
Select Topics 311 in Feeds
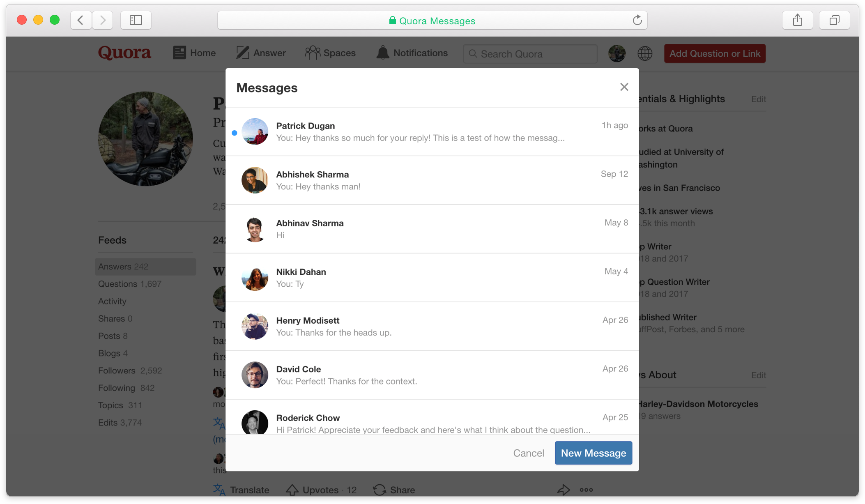click(120, 405)
